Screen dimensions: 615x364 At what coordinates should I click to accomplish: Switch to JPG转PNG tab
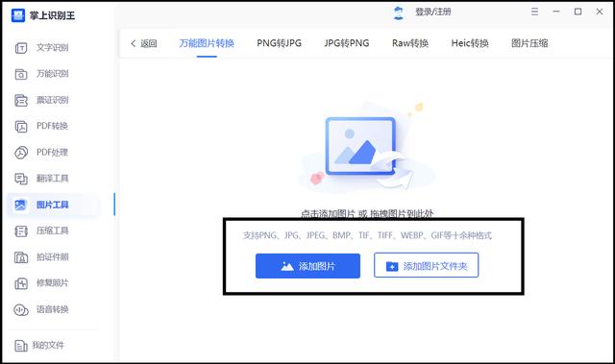click(347, 43)
